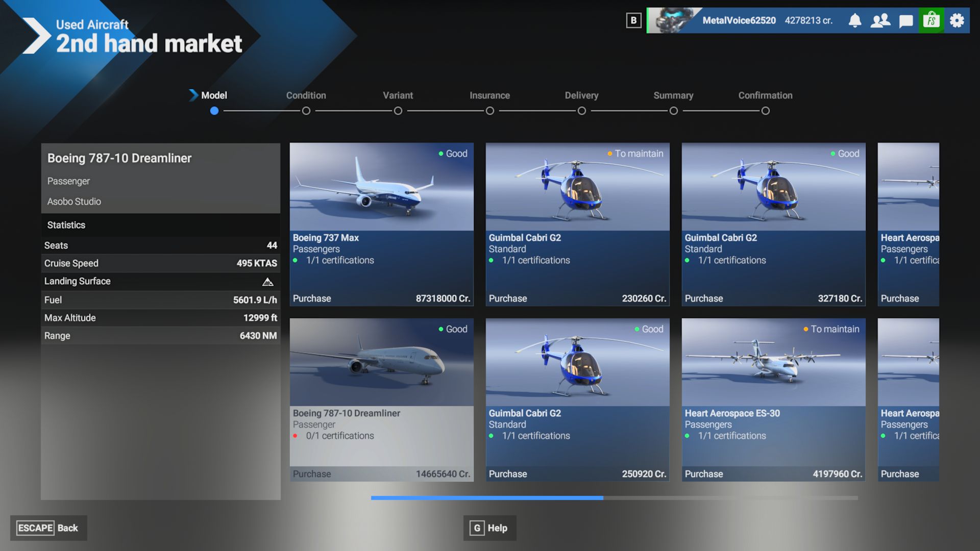Purchase the Guimbal Cabri G2 for 230260 Cr.

tap(577, 298)
